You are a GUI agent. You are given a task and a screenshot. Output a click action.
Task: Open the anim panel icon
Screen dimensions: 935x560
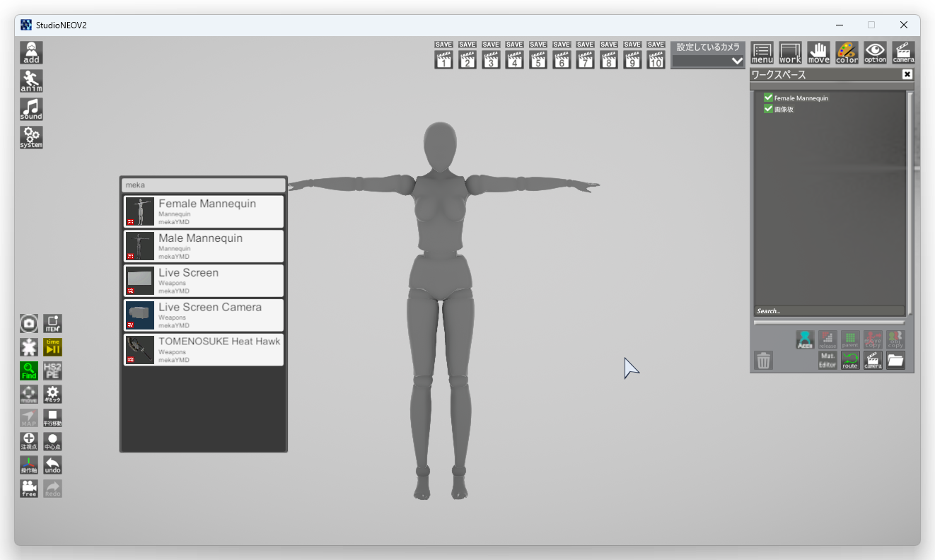pyautogui.click(x=31, y=81)
